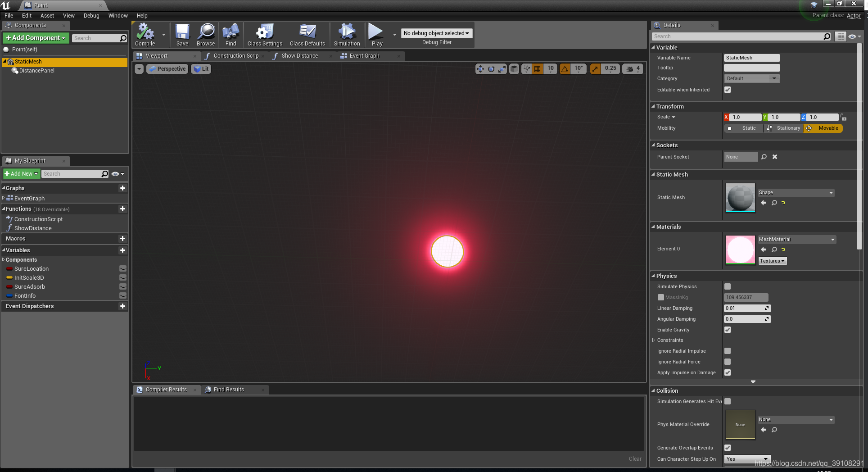This screenshot has height=472, width=868.
Task: Open the Find tool
Action: tap(231, 34)
